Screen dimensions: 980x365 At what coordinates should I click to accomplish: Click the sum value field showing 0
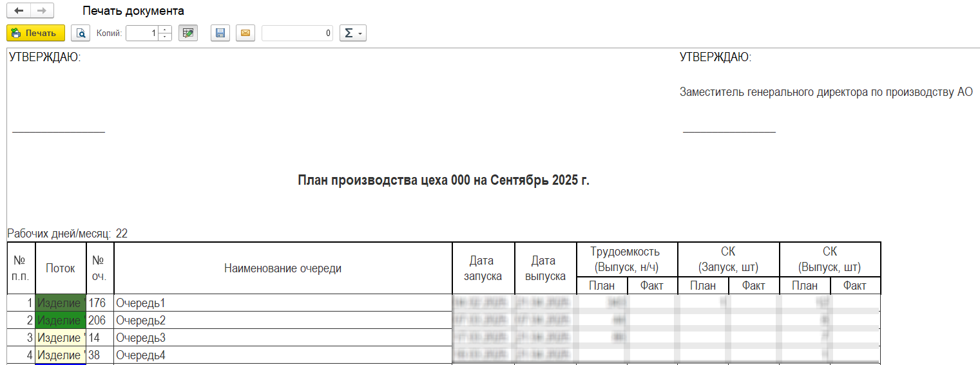tap(297, 33)
